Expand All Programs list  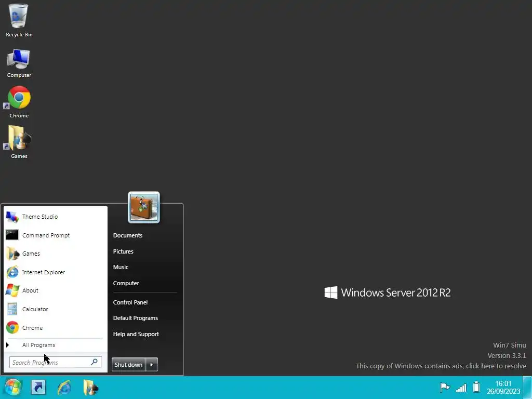pos(38,345)
